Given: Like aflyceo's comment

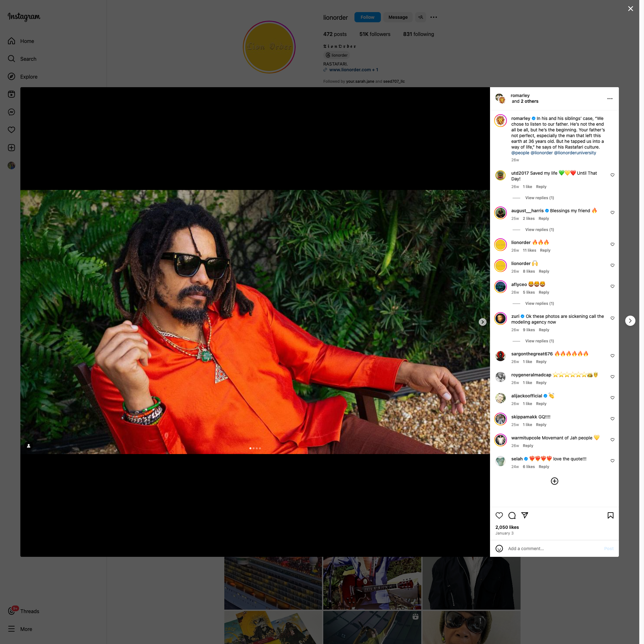Looking at the screenshot, I should (612, 286).
